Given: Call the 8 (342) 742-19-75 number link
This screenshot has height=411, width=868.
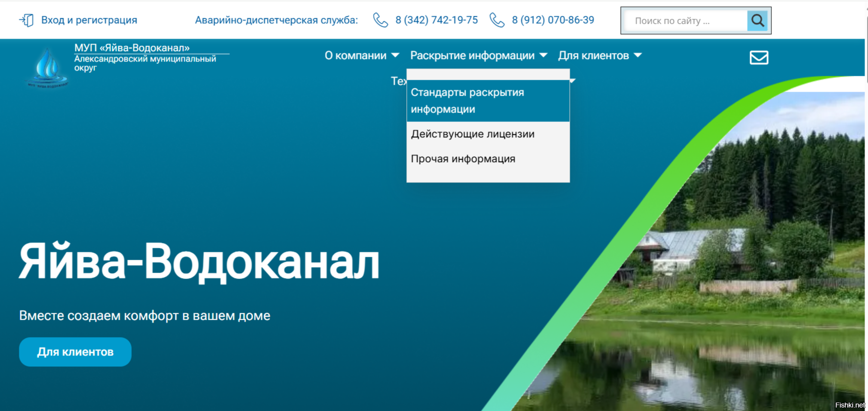Looking at the screenshot, I should pos(436,20).
